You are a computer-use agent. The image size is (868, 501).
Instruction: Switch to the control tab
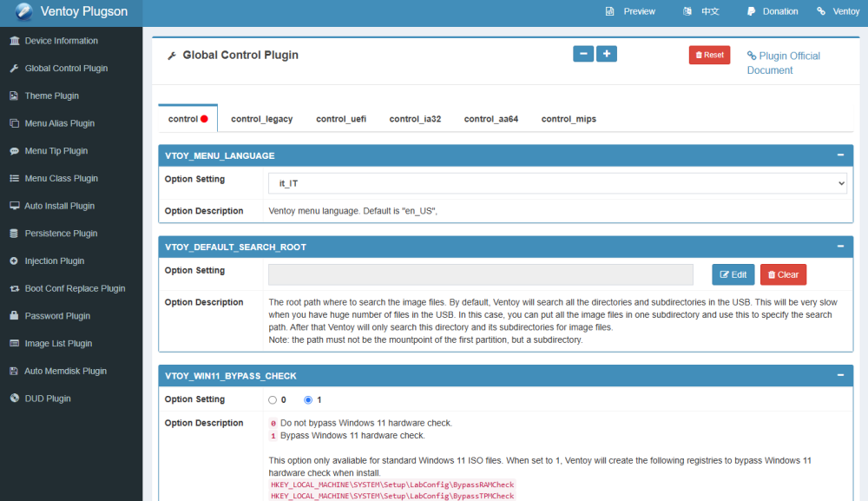click(188, 118)
